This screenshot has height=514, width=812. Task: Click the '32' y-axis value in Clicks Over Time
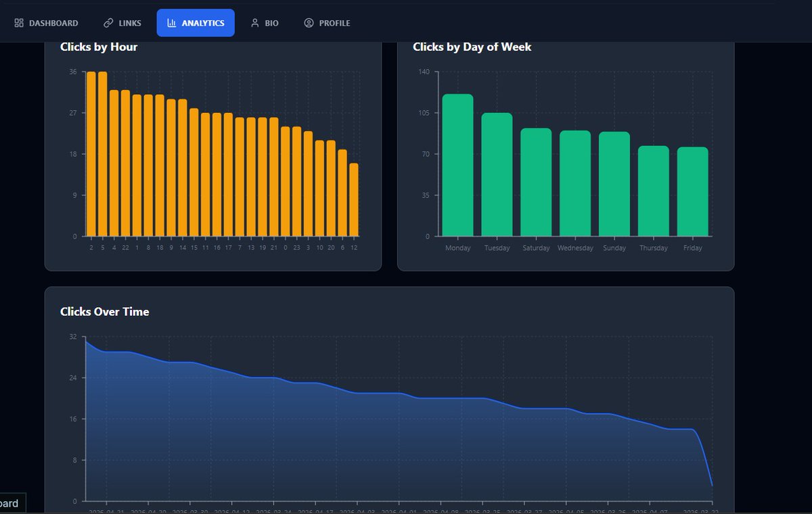pyautogui.click(x=73, y=336)
